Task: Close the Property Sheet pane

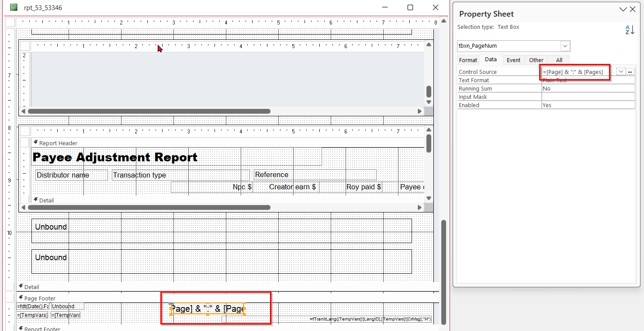Action: click(633, 9)
